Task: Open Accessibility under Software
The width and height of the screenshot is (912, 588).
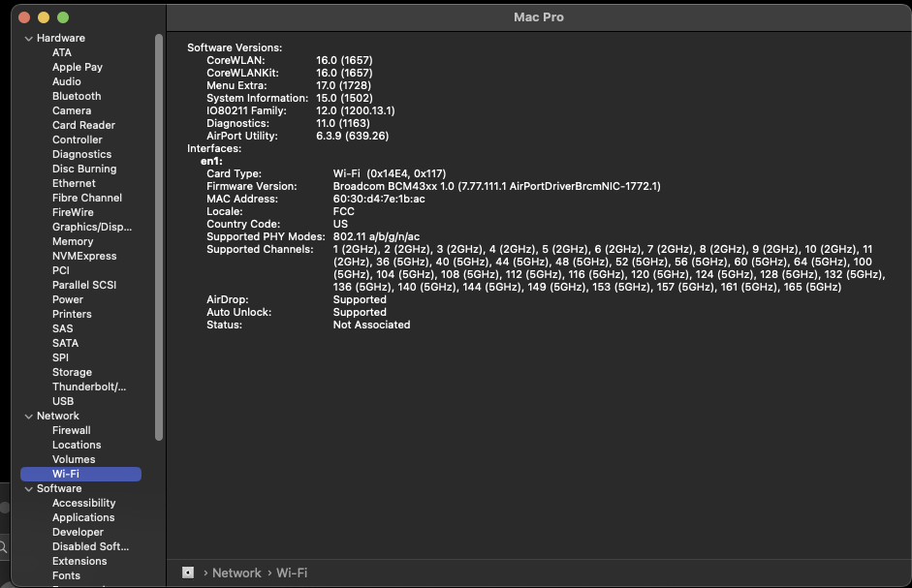Action: click(83, 503)
